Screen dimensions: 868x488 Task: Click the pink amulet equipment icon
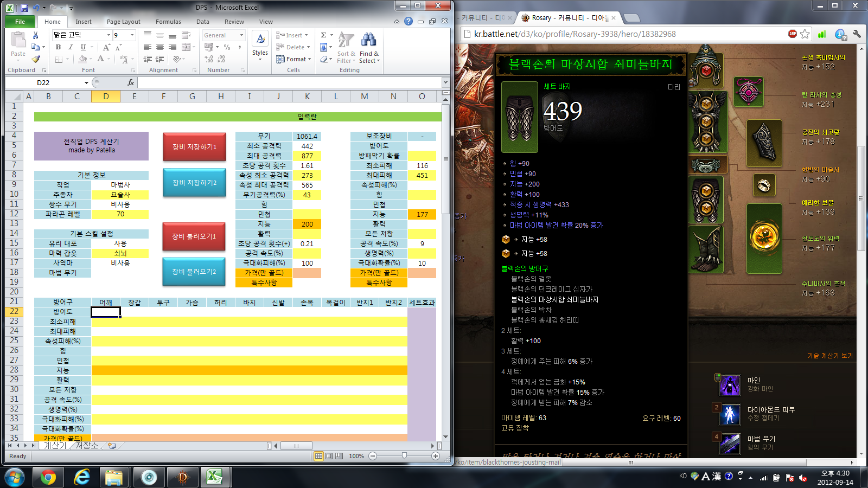(749, 92)
